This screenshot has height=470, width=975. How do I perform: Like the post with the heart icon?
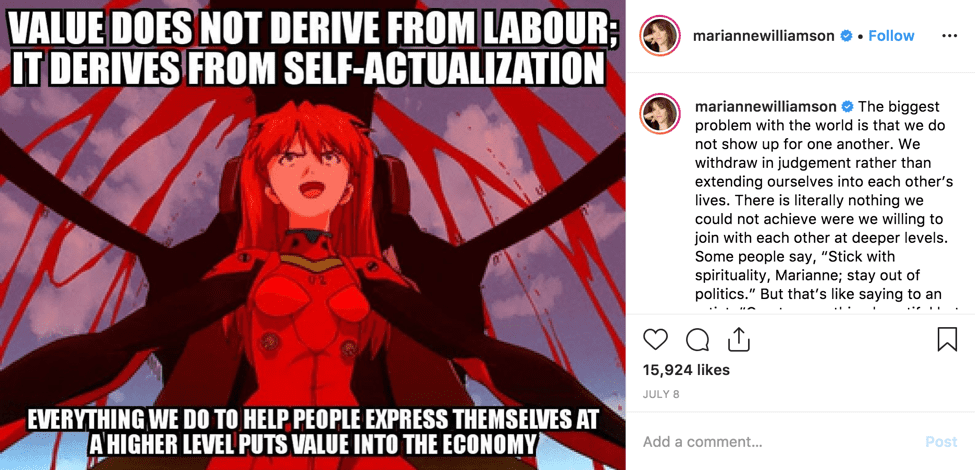(655, 339)
